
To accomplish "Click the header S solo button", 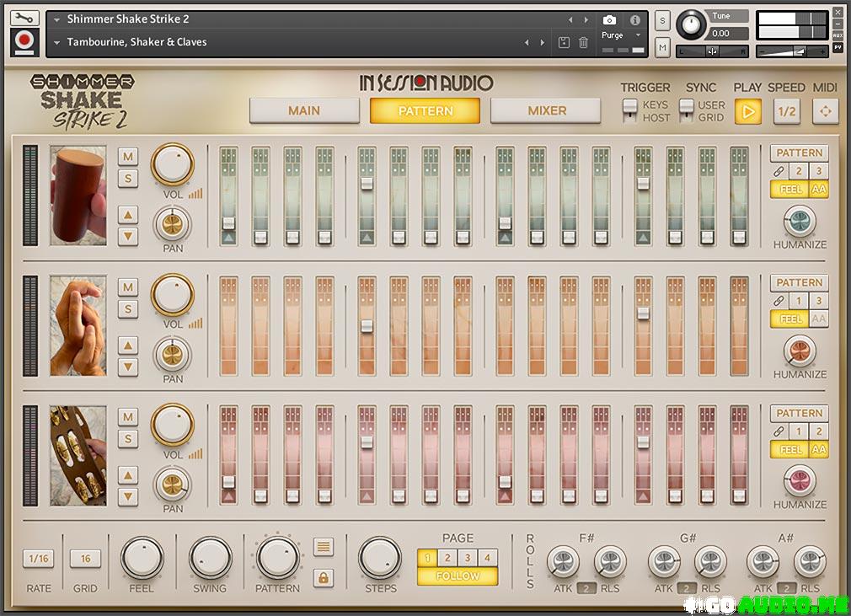I will coord(662,22).
